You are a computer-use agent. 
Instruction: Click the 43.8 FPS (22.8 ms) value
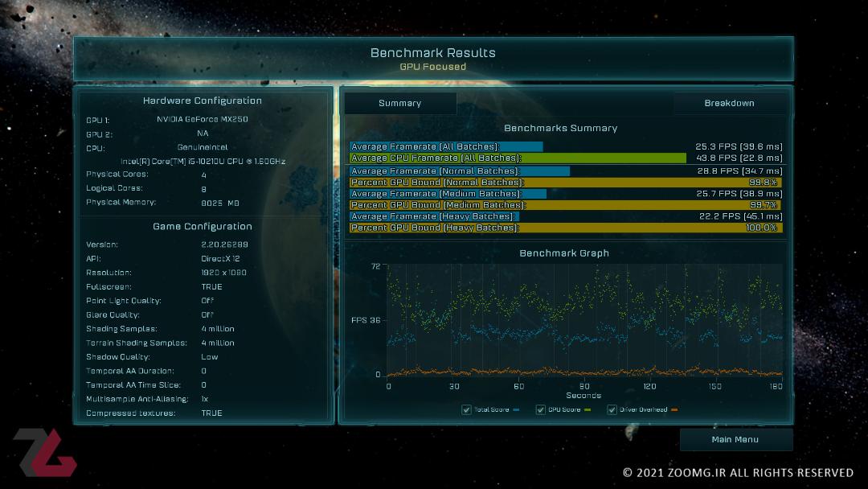tap(739, 158)
